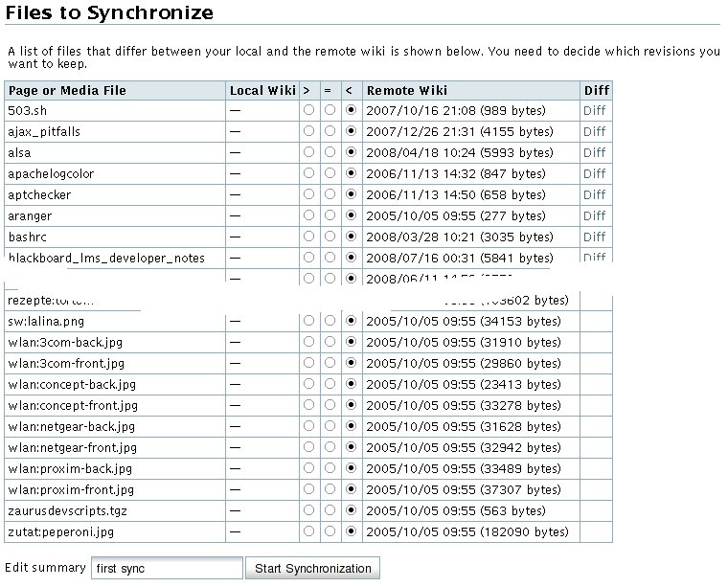Screen dimensions: 728x587
Task: Open Diff for aptchecker
Action: click(x=594, y=195)
